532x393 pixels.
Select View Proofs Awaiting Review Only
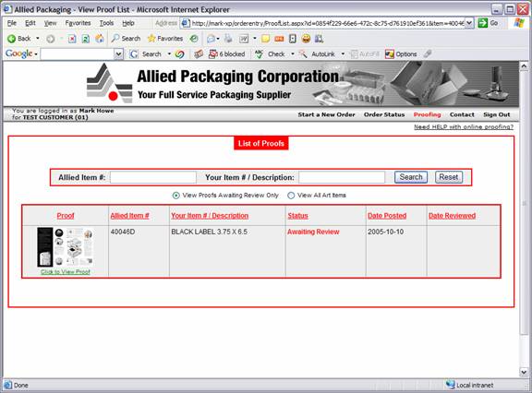[175, 196]
